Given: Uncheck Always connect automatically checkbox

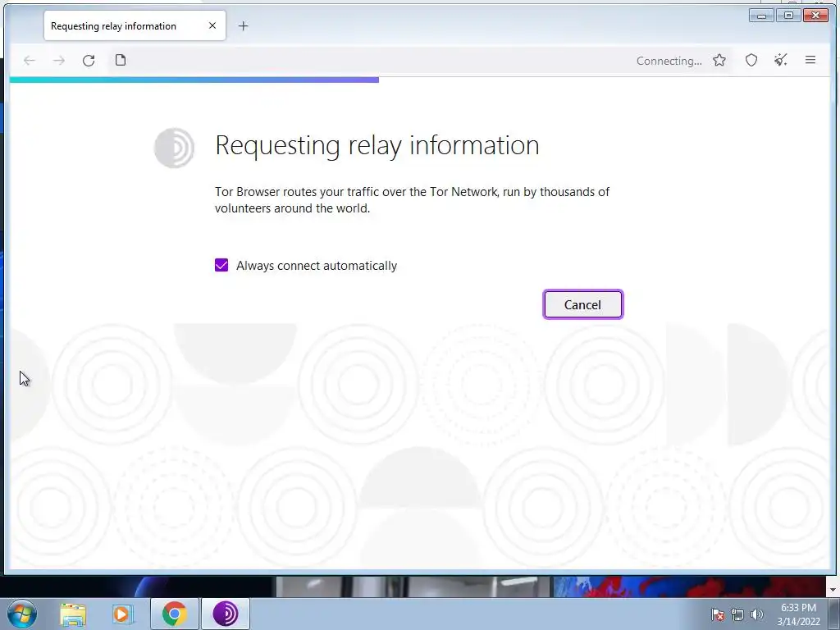Looking at the screenshot, I should pos(221,265).
